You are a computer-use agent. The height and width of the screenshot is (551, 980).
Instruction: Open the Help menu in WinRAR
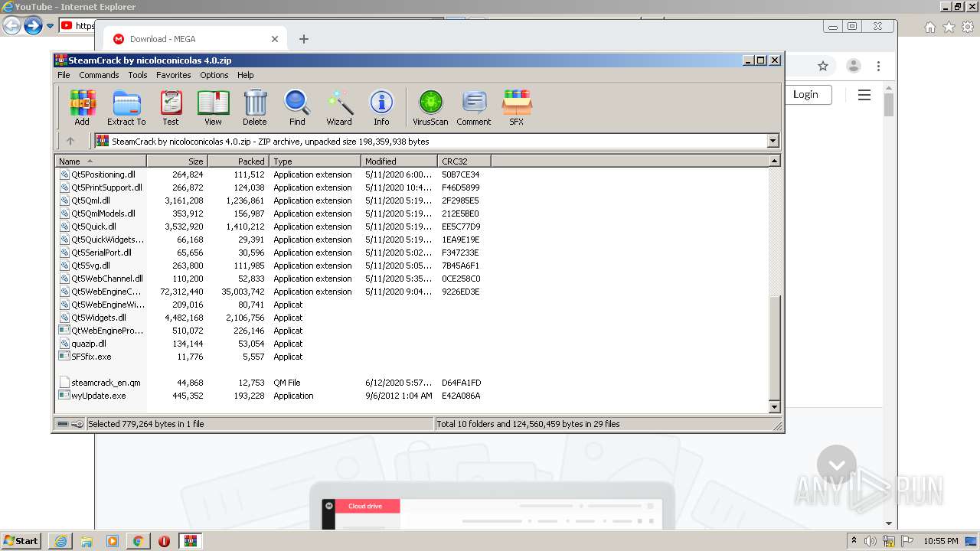(245, 75)
